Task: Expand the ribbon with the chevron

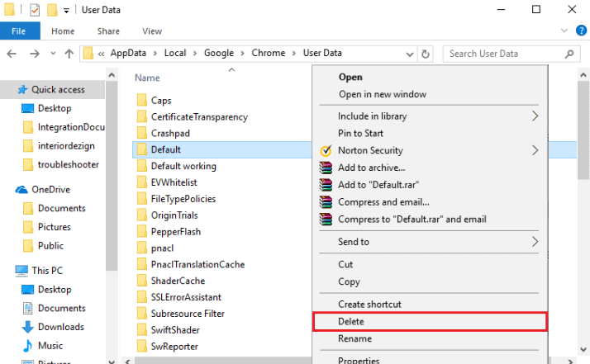Action: (564, 31)
